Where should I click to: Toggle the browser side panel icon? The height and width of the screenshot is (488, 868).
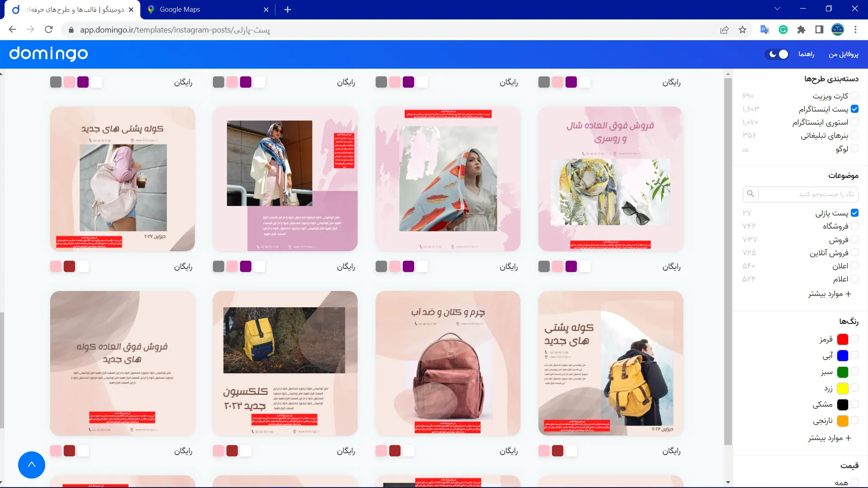819,30
